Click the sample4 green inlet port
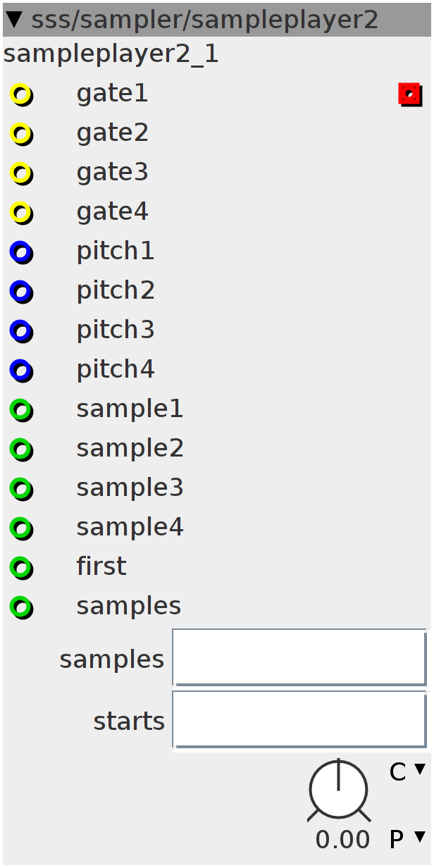Viewport: 434px width, 868px height. (x=21, y=528)
